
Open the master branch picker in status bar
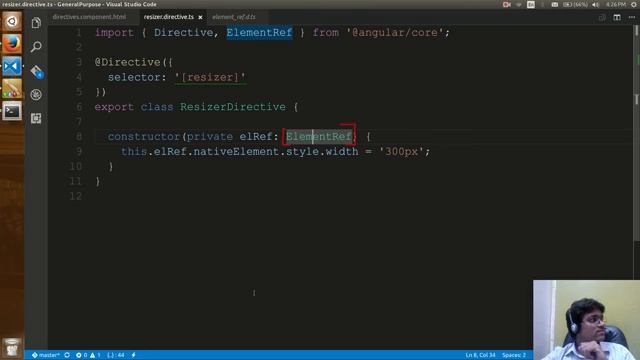(46, 355)
